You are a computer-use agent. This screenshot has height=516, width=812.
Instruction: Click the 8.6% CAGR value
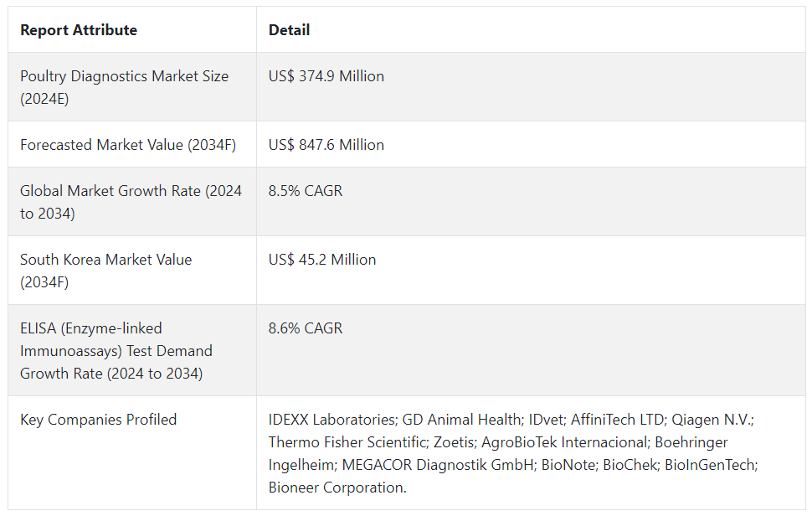[306, 328]
